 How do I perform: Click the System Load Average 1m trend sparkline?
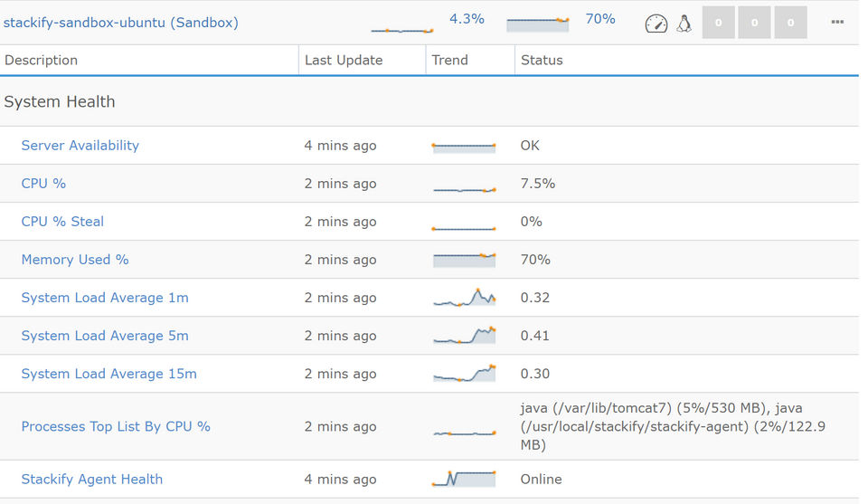tap(465, 298)
